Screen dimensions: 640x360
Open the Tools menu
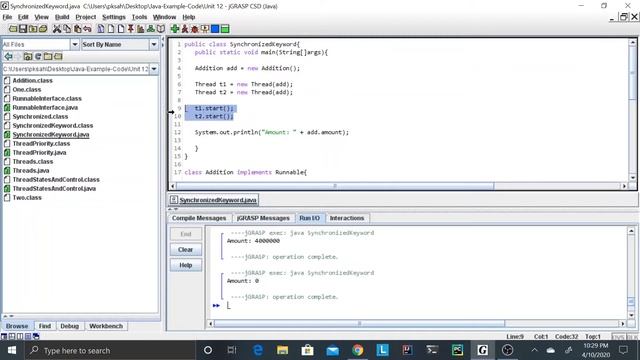tap(139, 17)
